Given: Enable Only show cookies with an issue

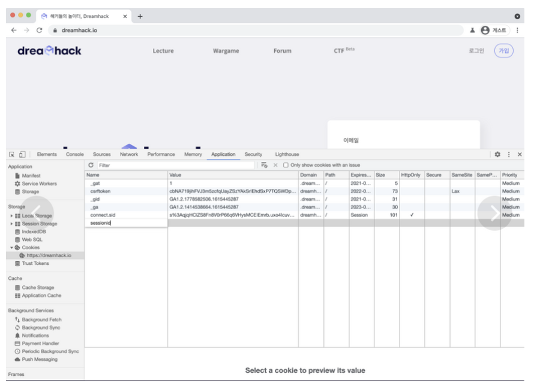Looking at the screenshot, I should tap(286, 165).
